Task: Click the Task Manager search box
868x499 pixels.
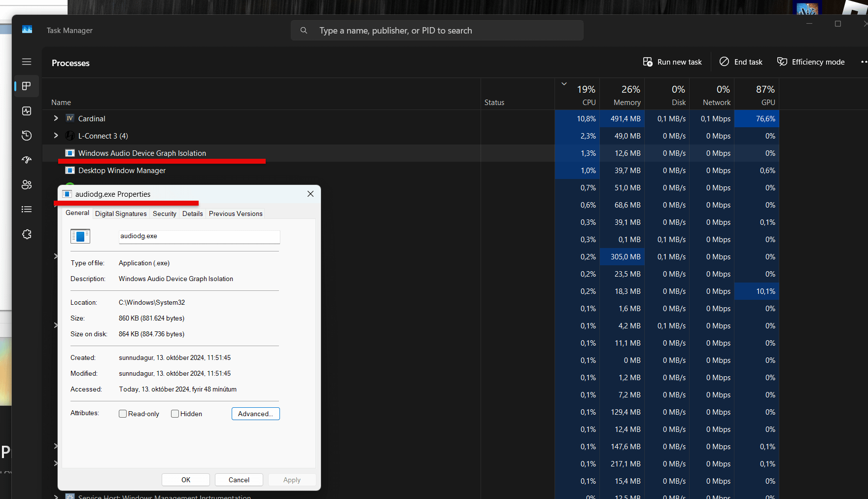Action: [437, 31]
